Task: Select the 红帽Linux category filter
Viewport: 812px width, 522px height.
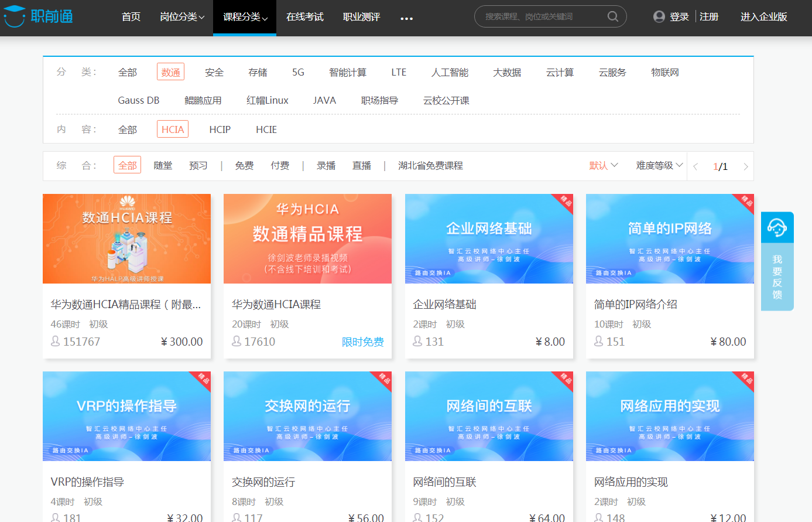Action: [x=268, y=100]
